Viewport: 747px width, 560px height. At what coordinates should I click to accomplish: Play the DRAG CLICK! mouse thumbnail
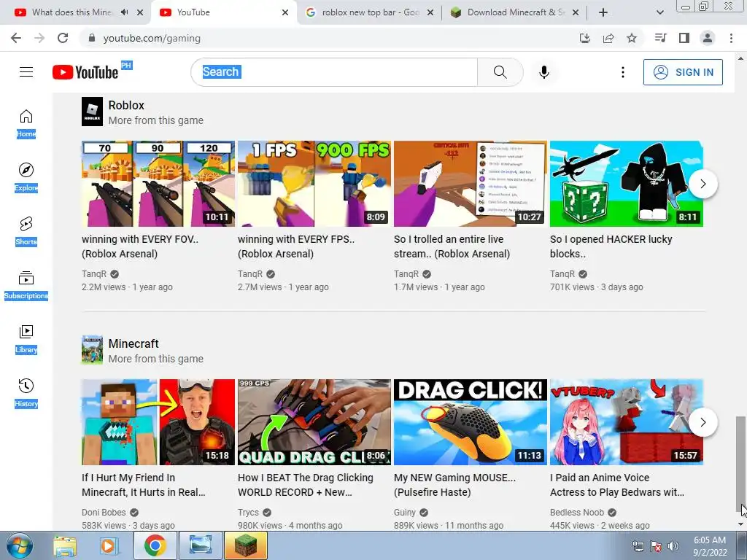point(471,422)
